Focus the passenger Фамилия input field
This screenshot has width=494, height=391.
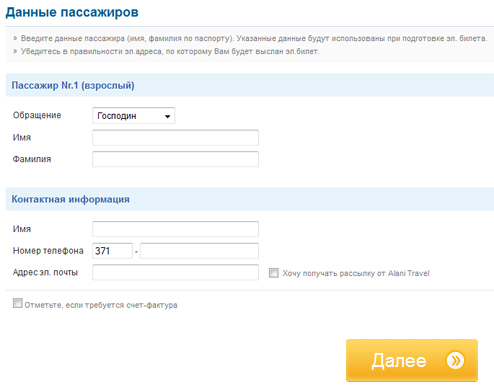pyautogui.click(x=175, y=159)
